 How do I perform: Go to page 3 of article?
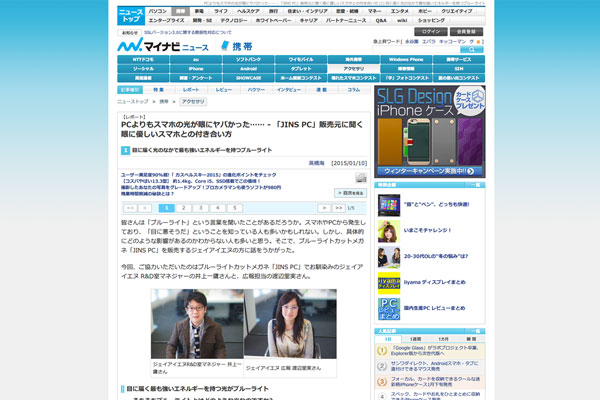(201, 208)
